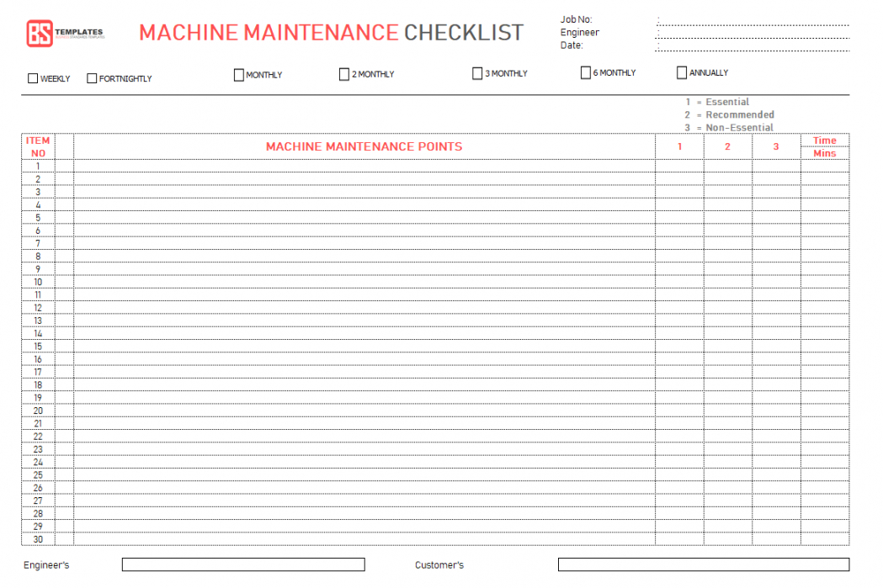
Task: Click maintenance points cell in row 1
Action: (x=364, y=166)
